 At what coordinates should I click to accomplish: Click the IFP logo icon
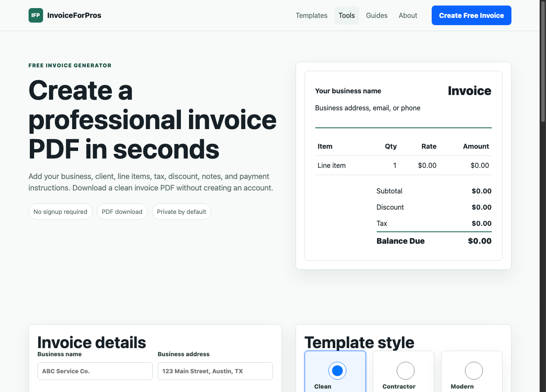pos(36,15)
